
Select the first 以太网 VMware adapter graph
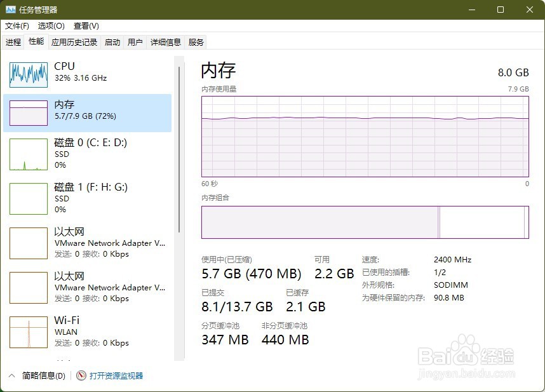click(x=29, y=243)
